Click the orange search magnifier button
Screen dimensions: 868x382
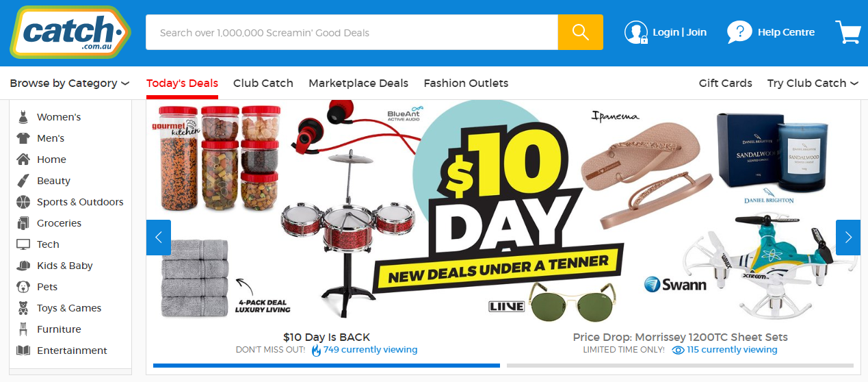click(580, 32)
